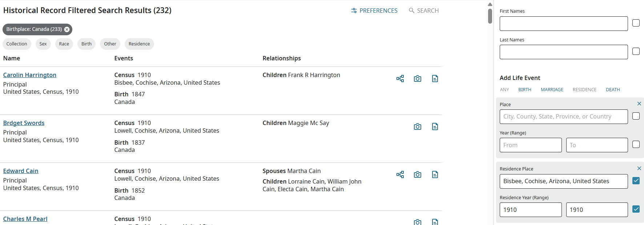Select the Death life event tab
This screenshot has width=644, height=225.
point(613,90)
